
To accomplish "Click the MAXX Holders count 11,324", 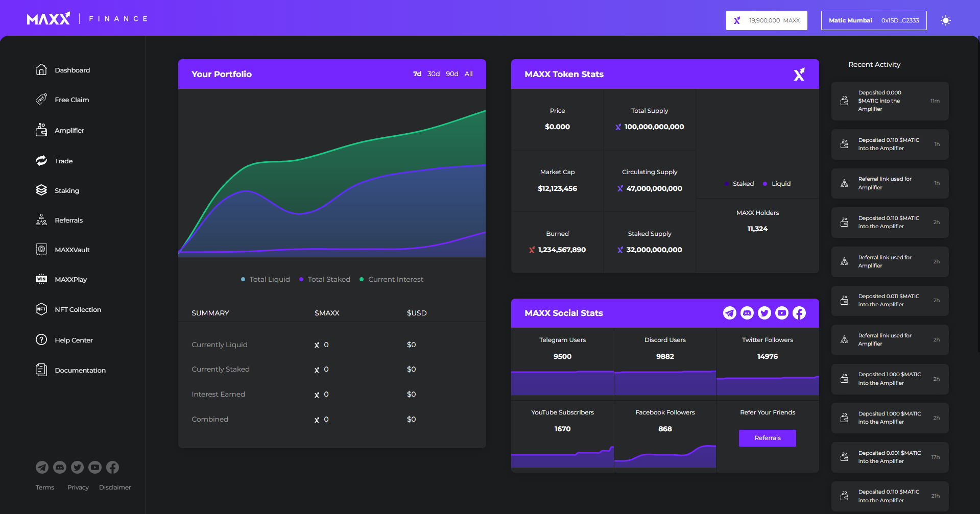I will click(x=757, y=229).
